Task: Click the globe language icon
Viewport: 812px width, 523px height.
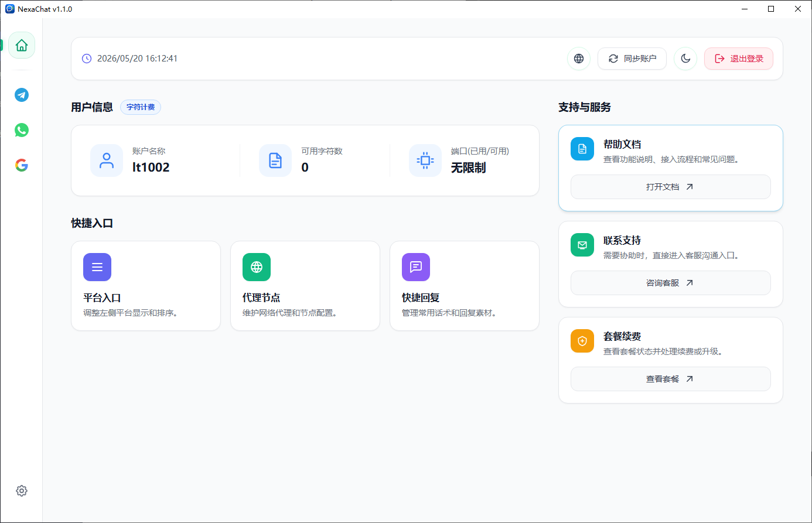Action: pos(579,59)
